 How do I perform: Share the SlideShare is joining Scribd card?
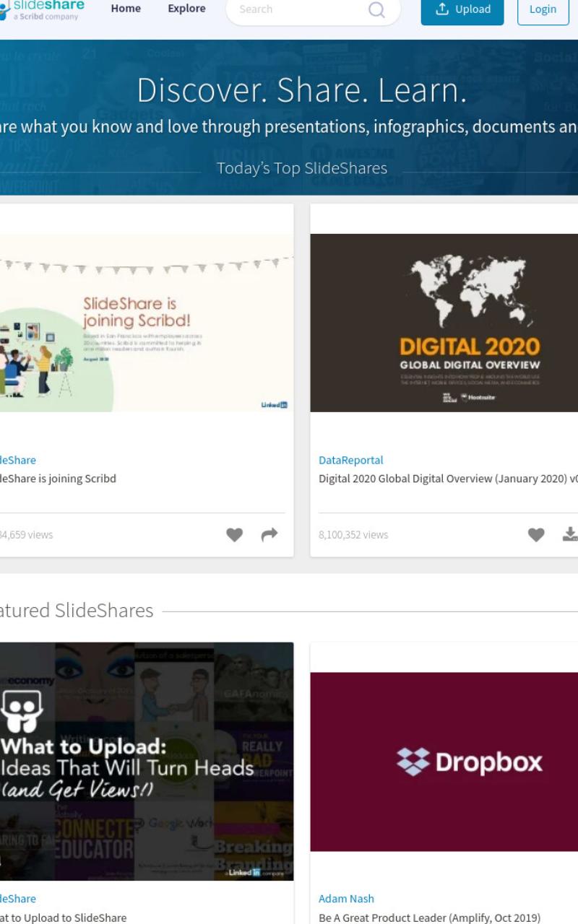269,535
